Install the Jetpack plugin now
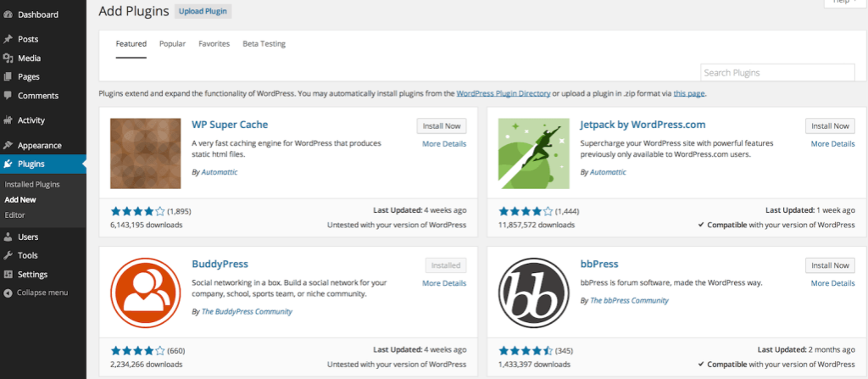 831,125
